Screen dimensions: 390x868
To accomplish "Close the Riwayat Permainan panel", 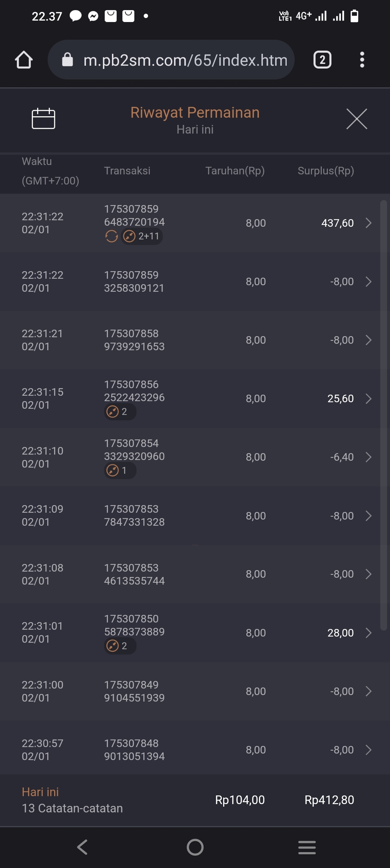I will tap(356, 119).
